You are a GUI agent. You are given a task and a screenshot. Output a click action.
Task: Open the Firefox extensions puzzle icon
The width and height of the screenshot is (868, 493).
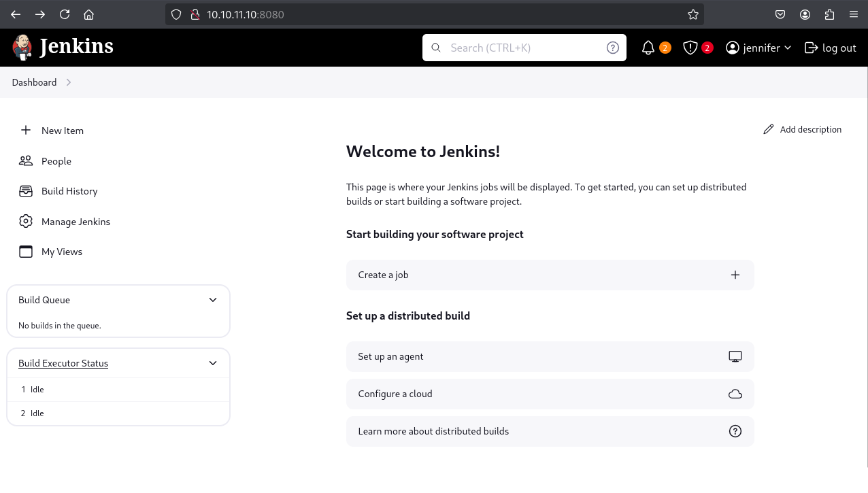[x=829, y=14]
